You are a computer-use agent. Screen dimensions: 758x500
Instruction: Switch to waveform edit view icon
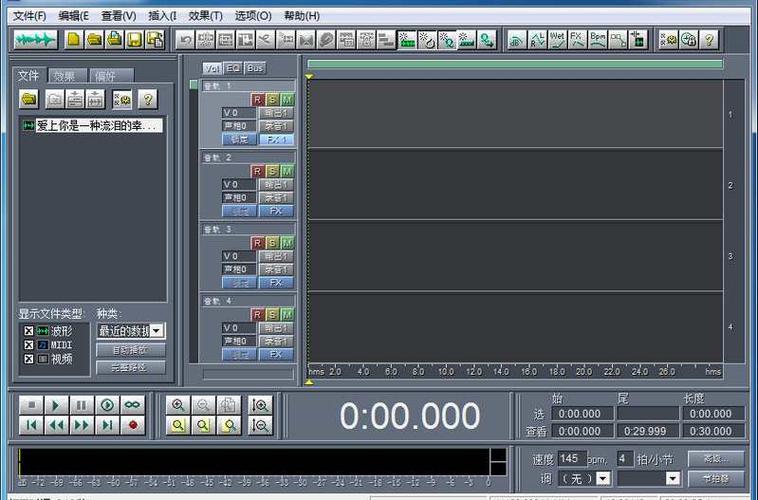pos(35,40)
